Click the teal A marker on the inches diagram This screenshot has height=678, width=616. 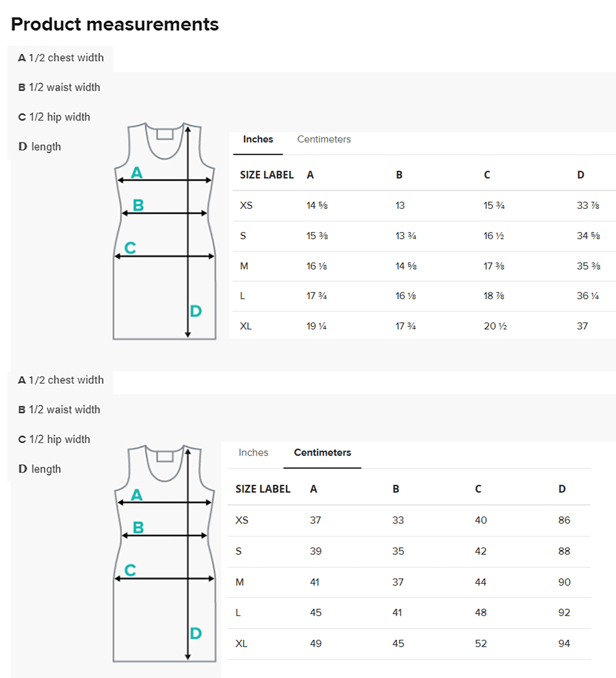point(137,173)
